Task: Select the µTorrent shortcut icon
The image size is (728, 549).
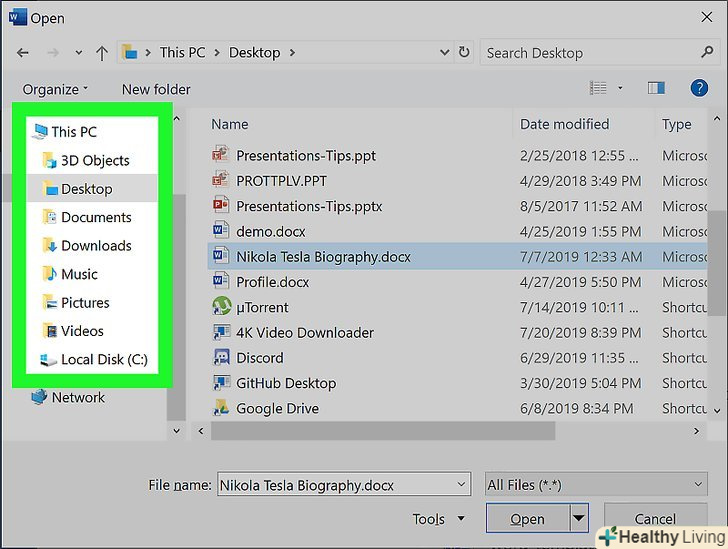Action: pyautogui.click(x=221, y=306)
